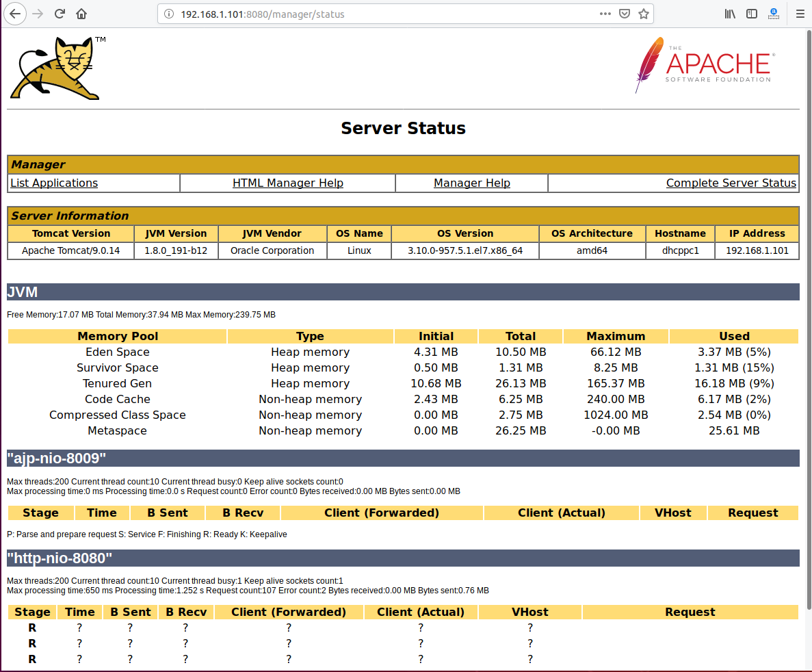The width and height of the screenshot is (812, 672).
Task: Click the Save to Pocket icon
Action: tap(625, 14)
